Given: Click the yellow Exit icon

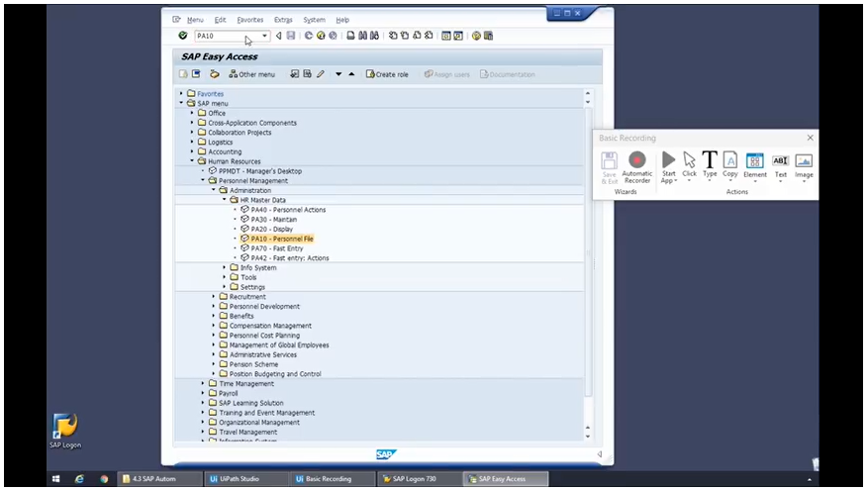Looking at the screenshot, I should (x=321, y=36).
